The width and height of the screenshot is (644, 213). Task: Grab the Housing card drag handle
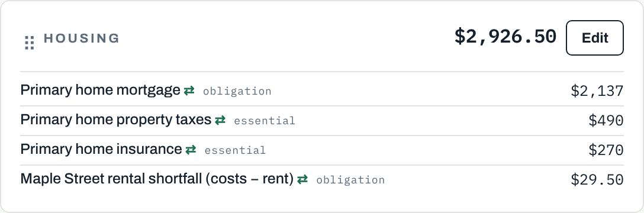29,43
